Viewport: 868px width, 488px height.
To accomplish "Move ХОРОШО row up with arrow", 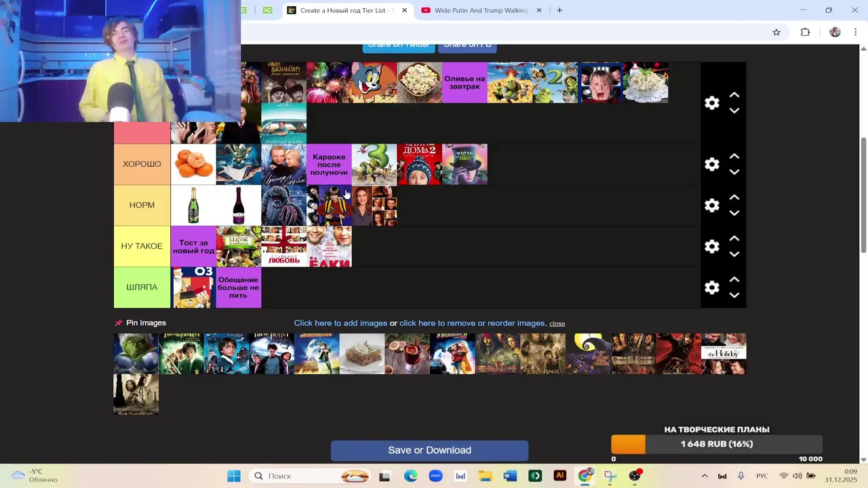I will (x=734, y=157).
